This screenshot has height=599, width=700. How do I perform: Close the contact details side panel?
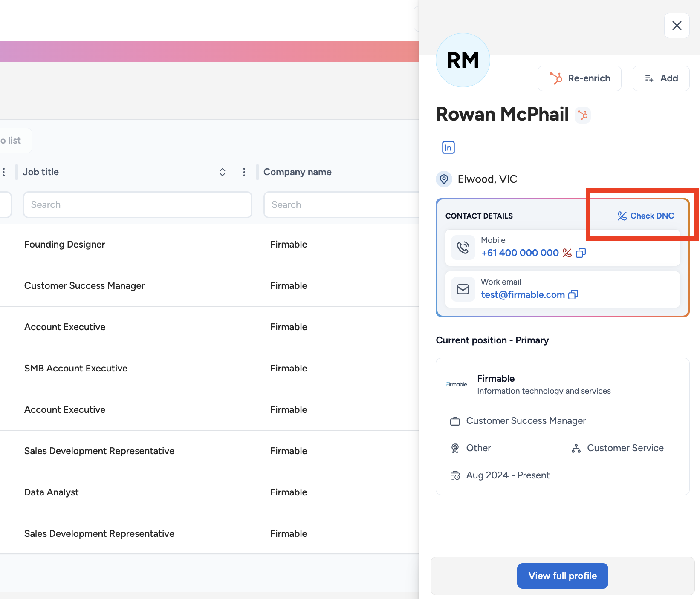677,26
